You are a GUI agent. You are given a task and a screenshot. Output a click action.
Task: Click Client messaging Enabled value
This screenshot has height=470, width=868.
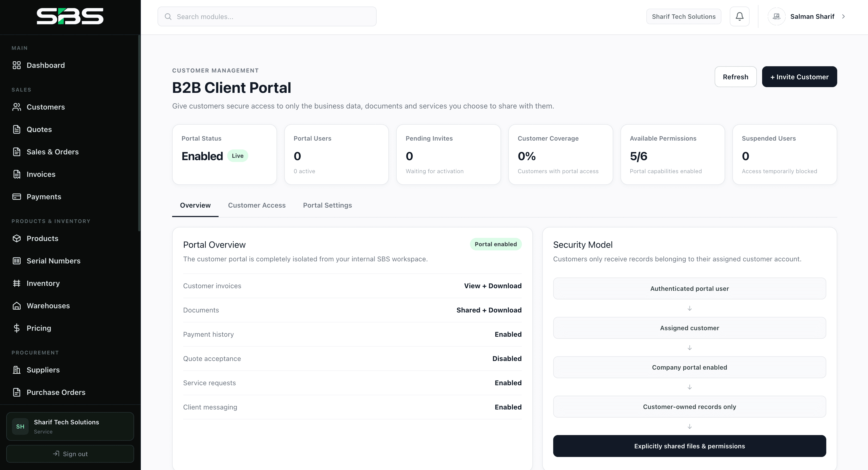click(x=508, y=407)
